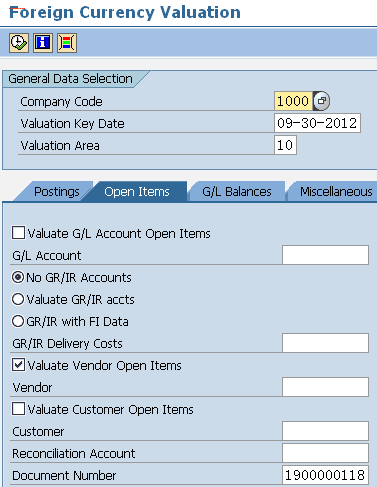Select No GR/IR Accounts option
The width and height of the screenshot is (377, 487).
18,277
